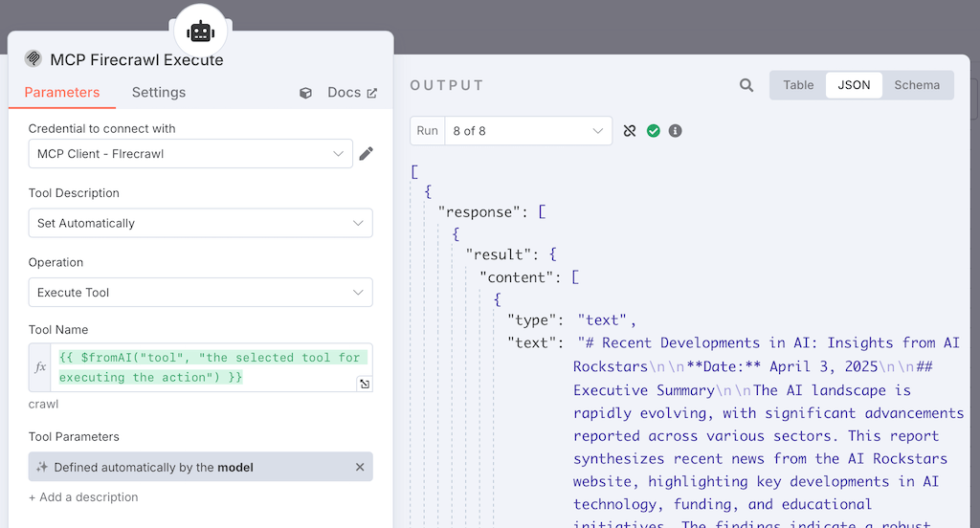Switch to the Parameters tab

coord(62,93)
